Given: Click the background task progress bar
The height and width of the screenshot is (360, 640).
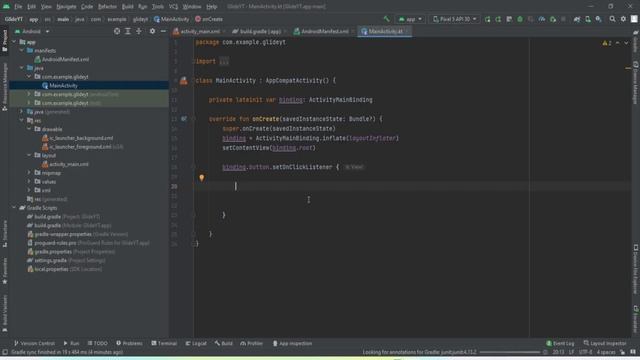Looking at the screenshot, I should (x=510, y=352).
